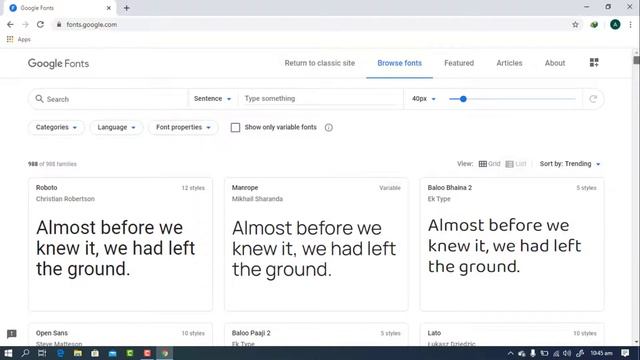The height and width of the screenshot is (360, 640).
Task: Click designer name Christian Robertson
Action: pos(65,199)
